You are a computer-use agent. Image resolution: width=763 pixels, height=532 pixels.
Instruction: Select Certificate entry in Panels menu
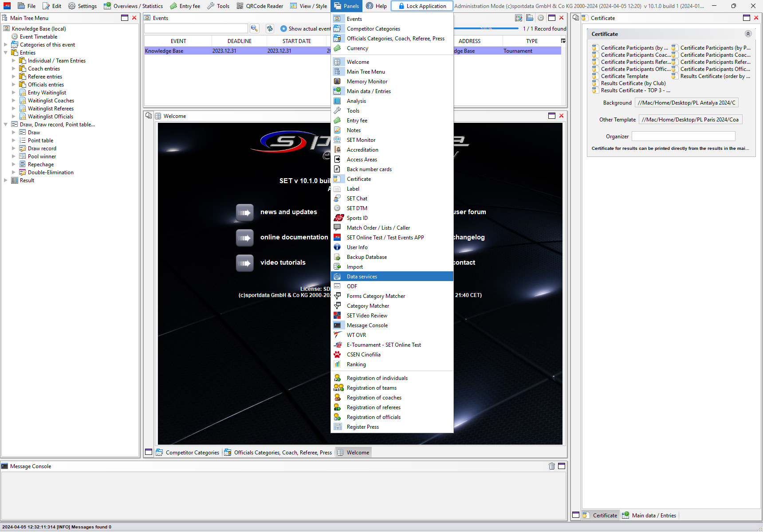tap(392, 179)
